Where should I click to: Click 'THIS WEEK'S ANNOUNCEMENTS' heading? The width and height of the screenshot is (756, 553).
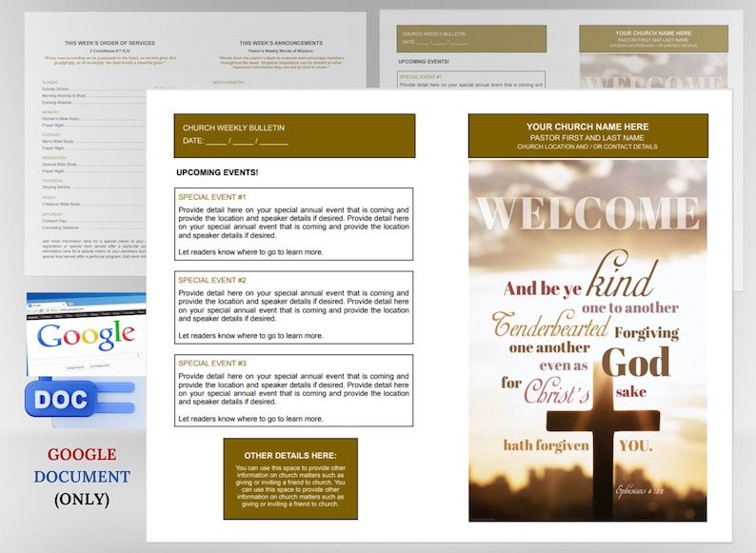(x=281, y=43)
